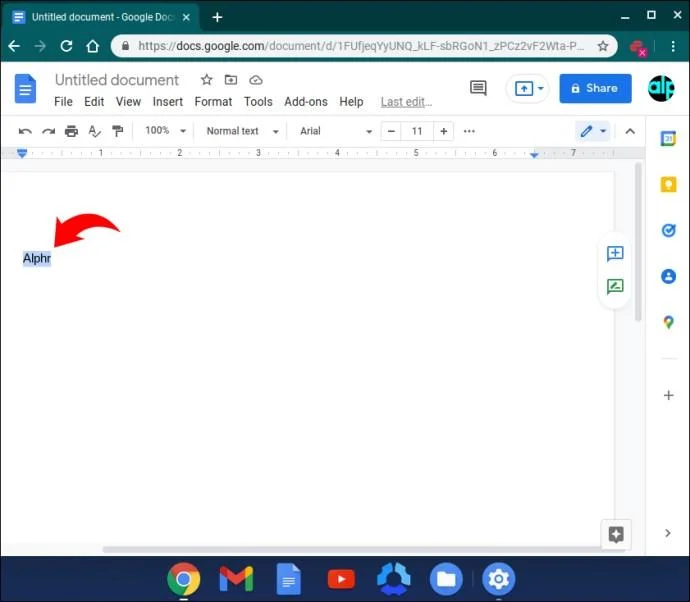Expand the present options arrow
Image resolution: width=690 pixels, height=602 pixels.
click(541, 88)
